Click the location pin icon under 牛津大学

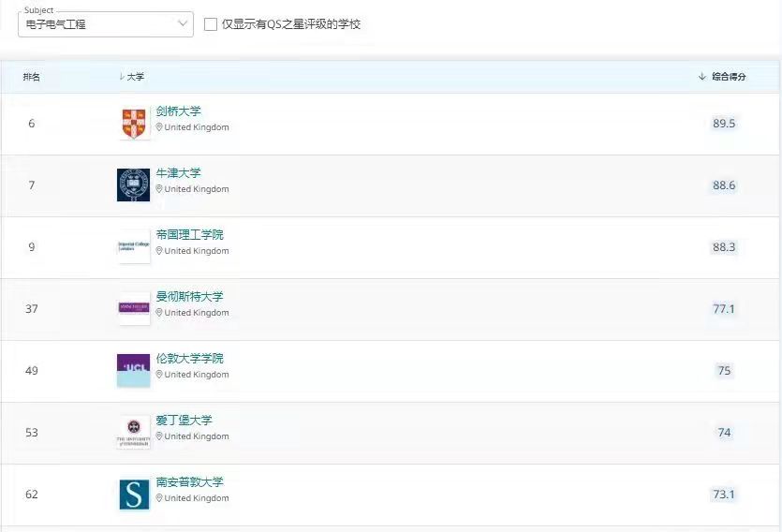click(x=159, y=189)
